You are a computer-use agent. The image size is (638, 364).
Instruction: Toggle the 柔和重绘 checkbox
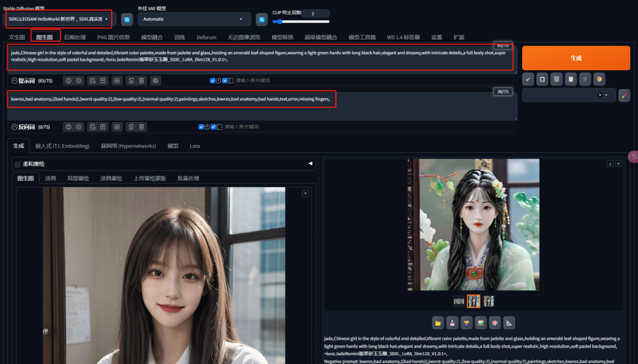(17, 164)
